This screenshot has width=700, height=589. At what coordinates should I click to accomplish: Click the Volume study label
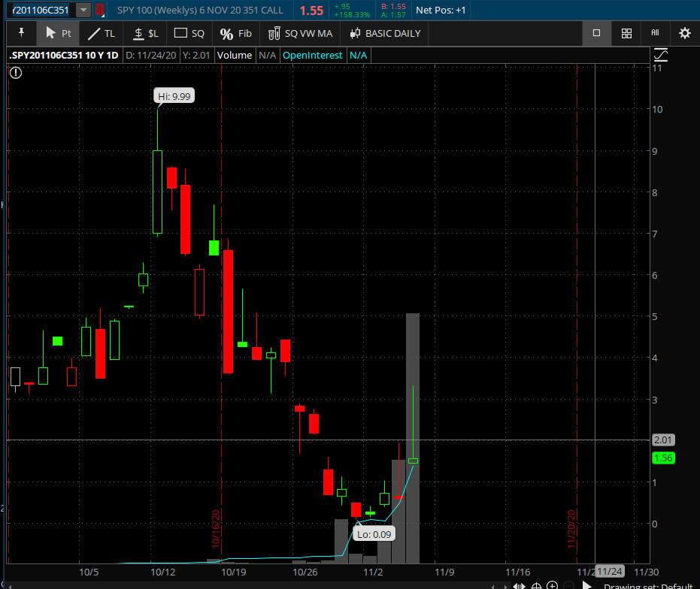tap(235, 56)
